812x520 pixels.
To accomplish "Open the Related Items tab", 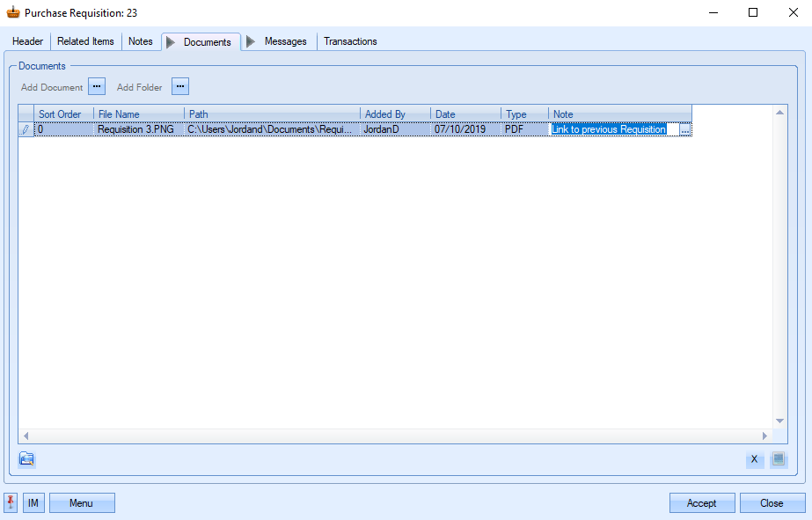I will 85,41.
